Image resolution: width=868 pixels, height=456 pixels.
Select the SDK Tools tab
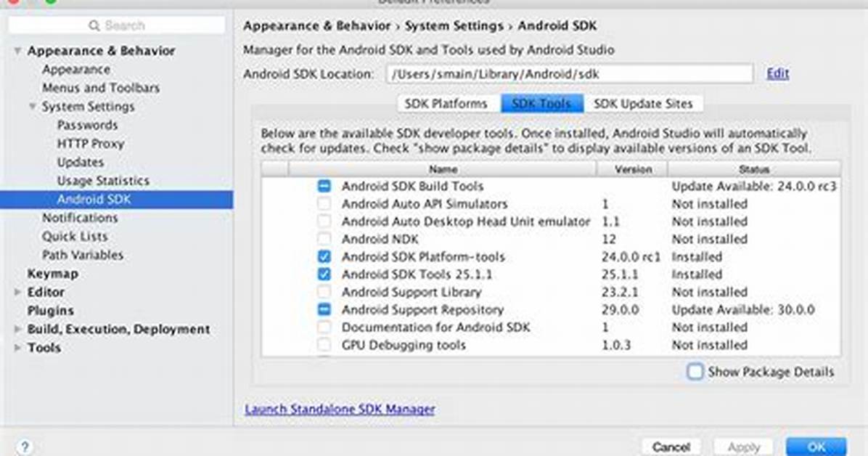pos(541,104)
